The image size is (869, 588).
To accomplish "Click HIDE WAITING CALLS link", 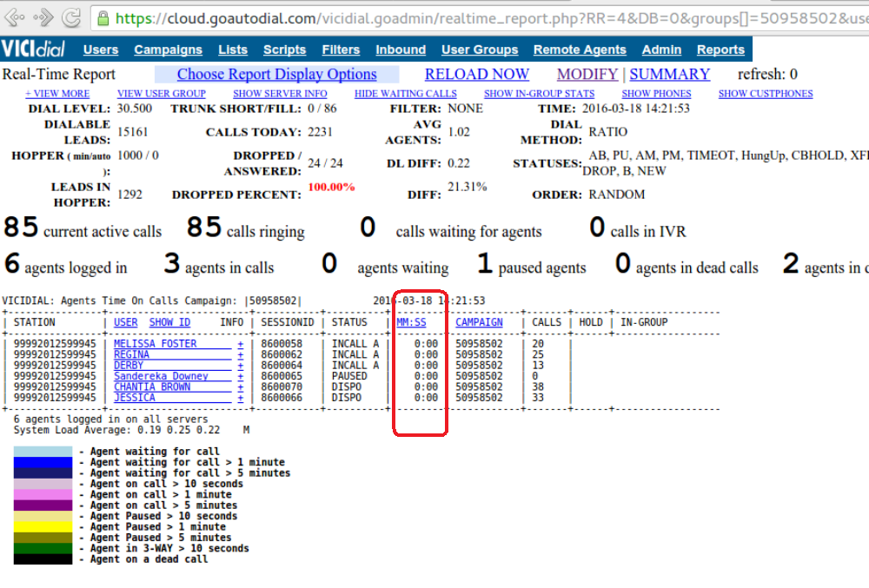I will 406,94.
